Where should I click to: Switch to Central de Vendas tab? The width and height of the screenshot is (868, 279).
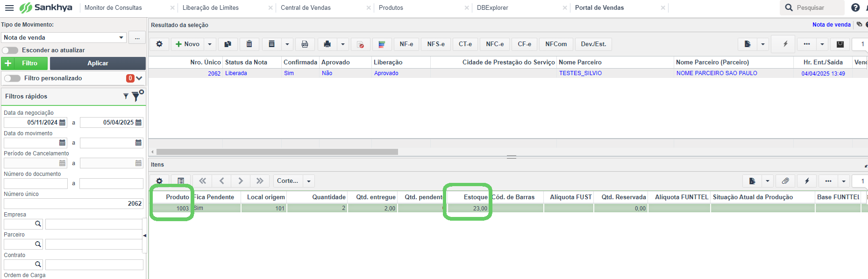(x=306, y=7)
